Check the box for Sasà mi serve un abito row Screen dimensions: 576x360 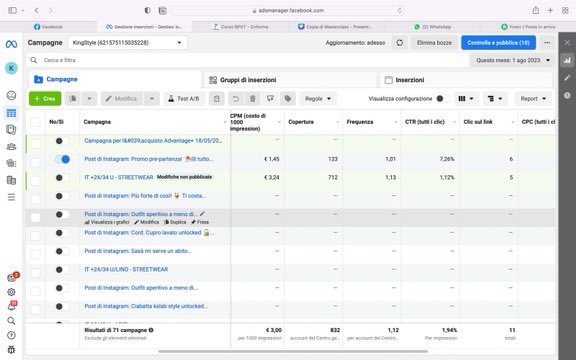(x=35, y=254)
